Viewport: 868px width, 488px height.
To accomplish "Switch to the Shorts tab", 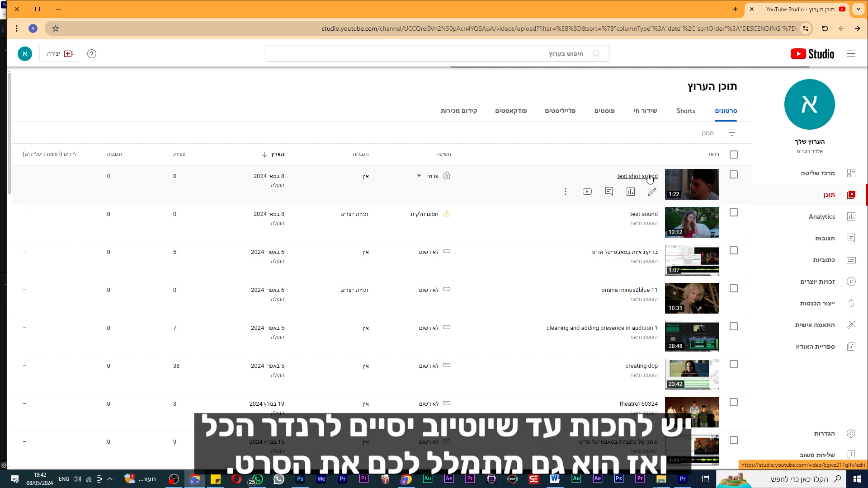I will [686, 111].
